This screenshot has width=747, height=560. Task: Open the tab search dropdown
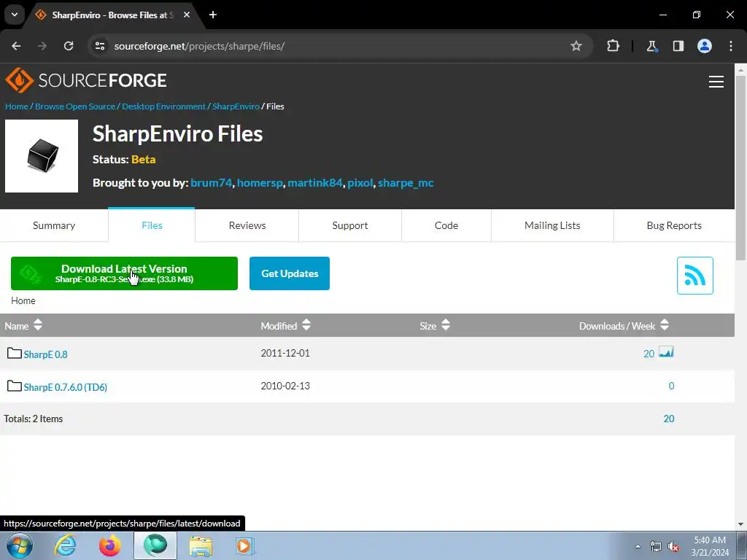(x=15, y=15)
